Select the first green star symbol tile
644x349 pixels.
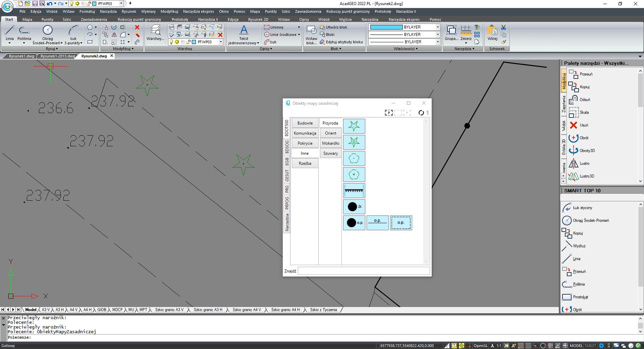pos(354,126)
